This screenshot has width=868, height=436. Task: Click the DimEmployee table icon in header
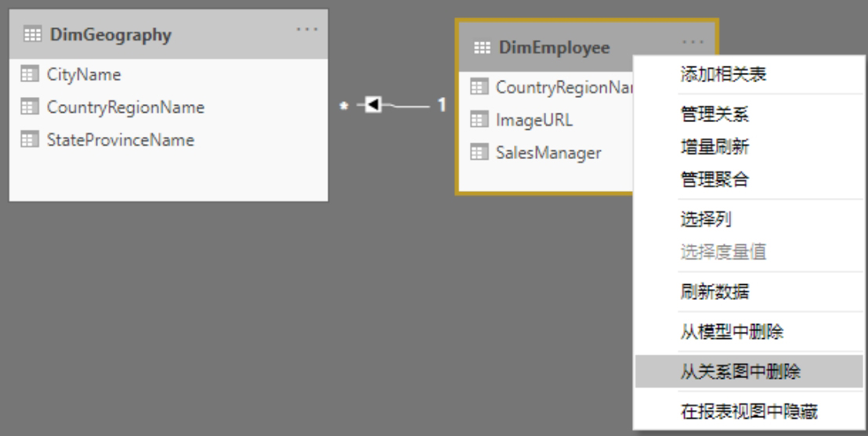coord(482,48)
